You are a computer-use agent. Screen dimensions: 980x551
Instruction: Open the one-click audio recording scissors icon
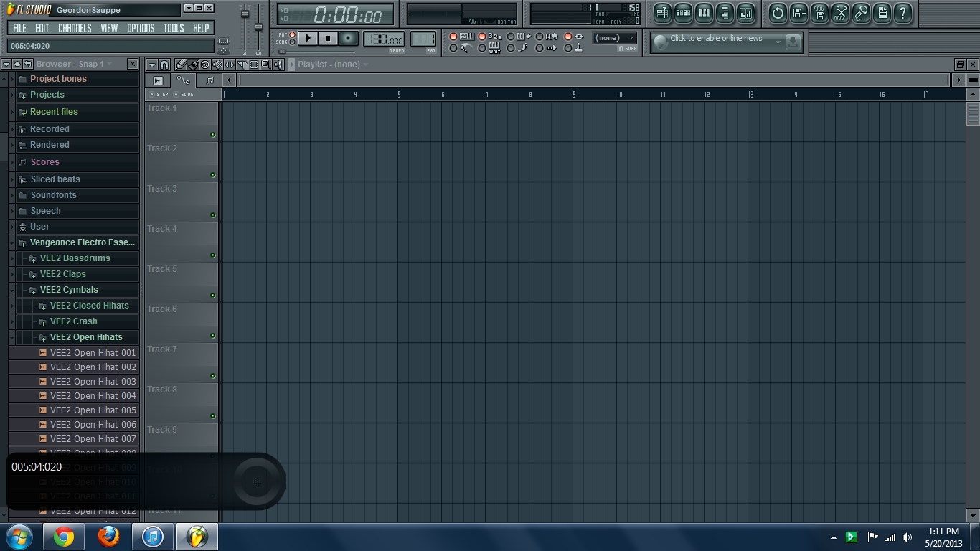840,12
